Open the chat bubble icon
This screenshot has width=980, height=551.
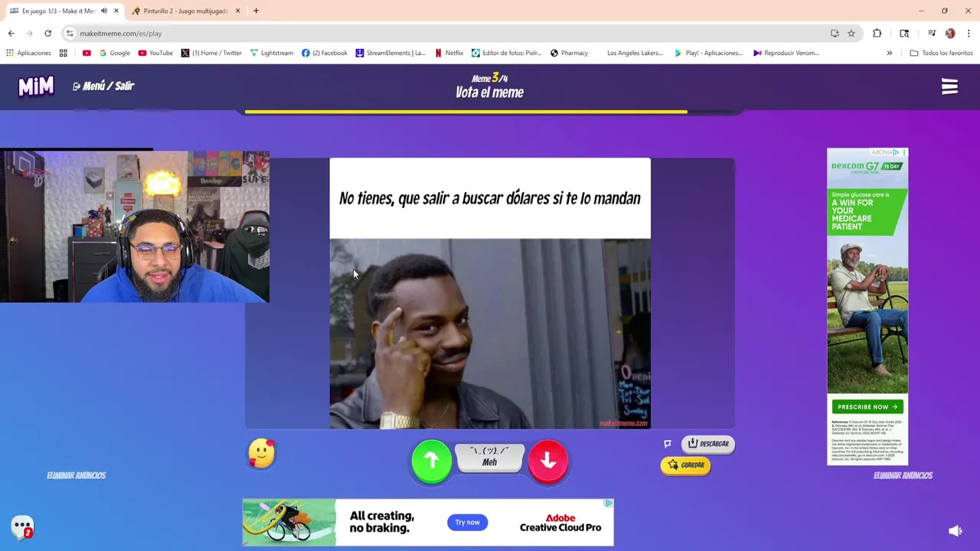coord(22,527)
